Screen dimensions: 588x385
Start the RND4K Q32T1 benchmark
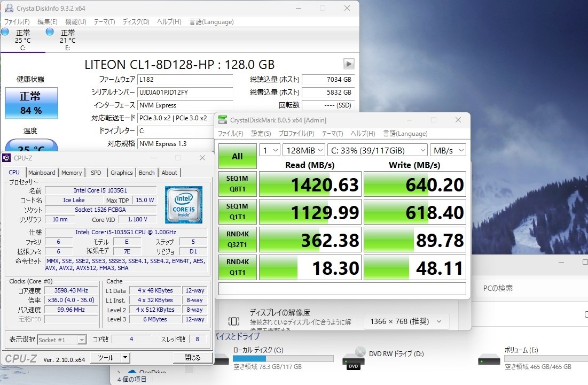237,239
